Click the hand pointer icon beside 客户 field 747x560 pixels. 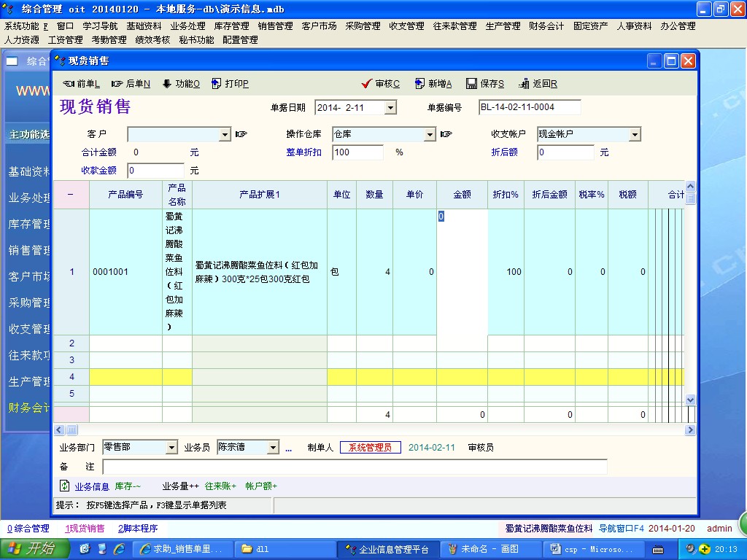(x=241, y=134)
